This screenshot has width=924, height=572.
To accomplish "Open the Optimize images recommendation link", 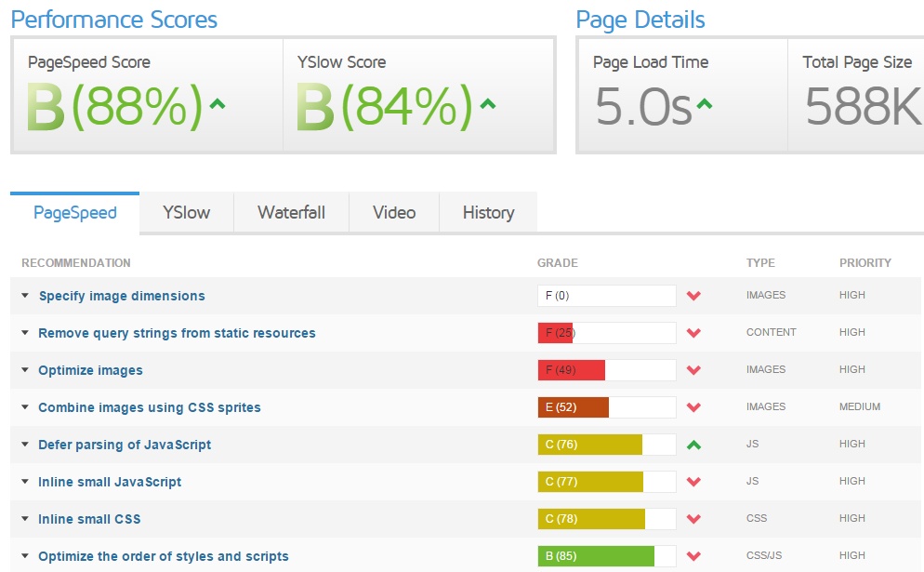I will (x=90, y=370).
